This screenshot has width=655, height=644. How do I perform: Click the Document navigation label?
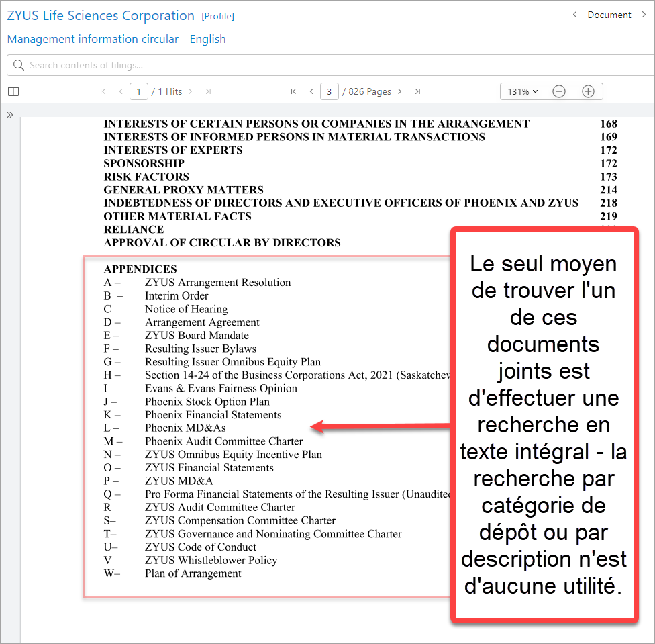609,15
